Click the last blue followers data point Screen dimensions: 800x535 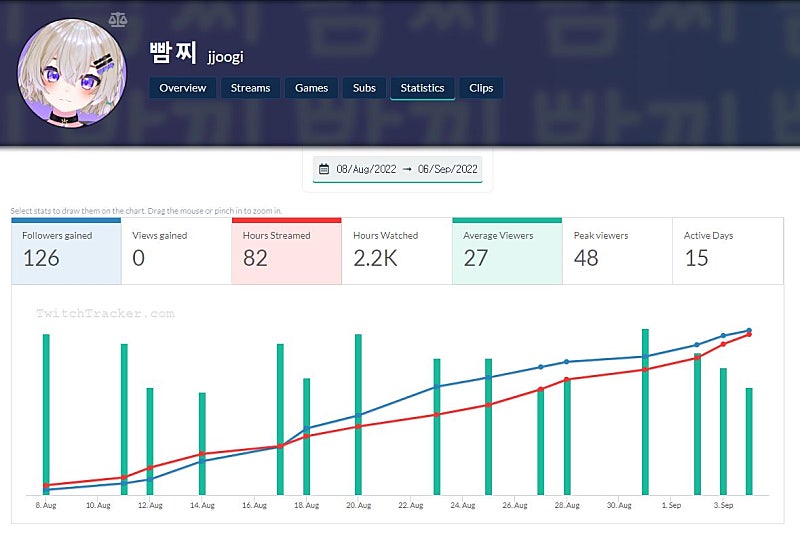pos(749,330)
